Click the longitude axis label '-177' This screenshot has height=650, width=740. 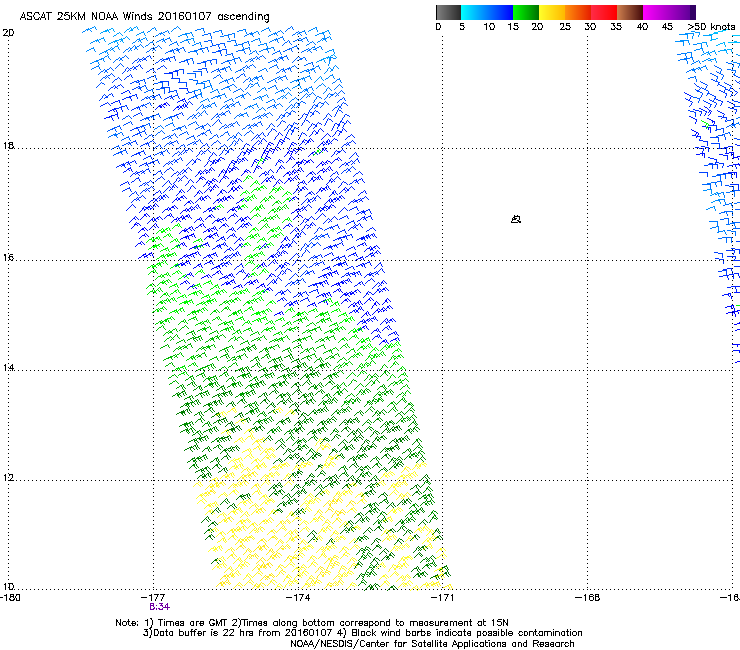[153, 598]
